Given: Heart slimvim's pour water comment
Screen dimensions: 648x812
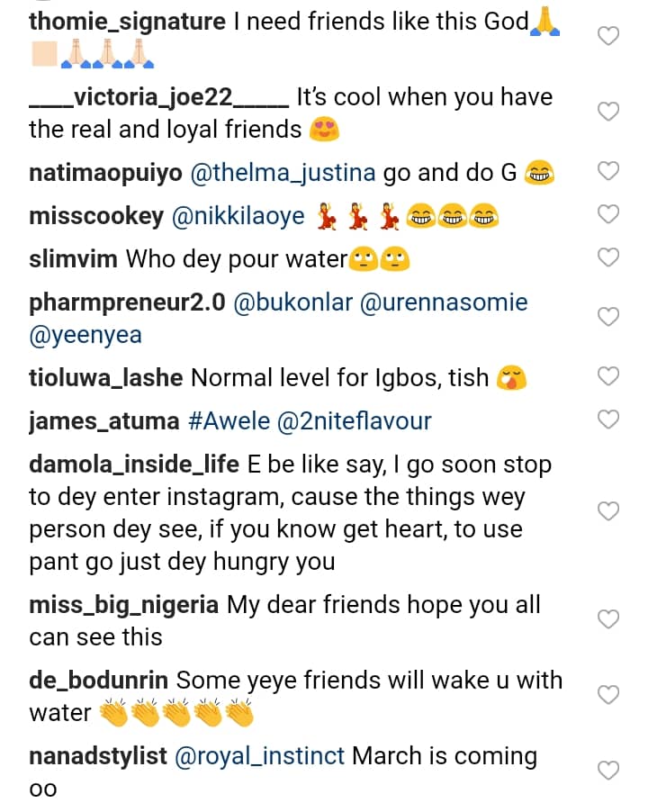Looking at the screenshot, I should [609, 257].
